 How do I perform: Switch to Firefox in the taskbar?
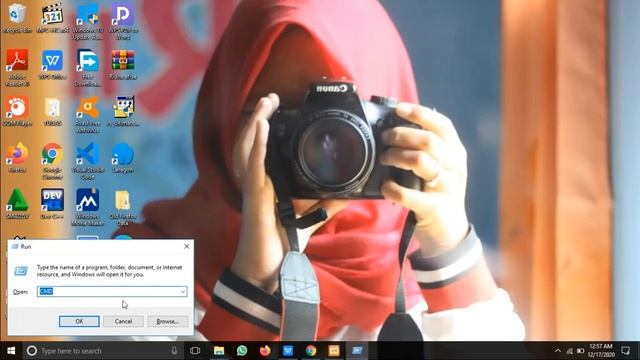pyautogui.click(x=265, y=351)
